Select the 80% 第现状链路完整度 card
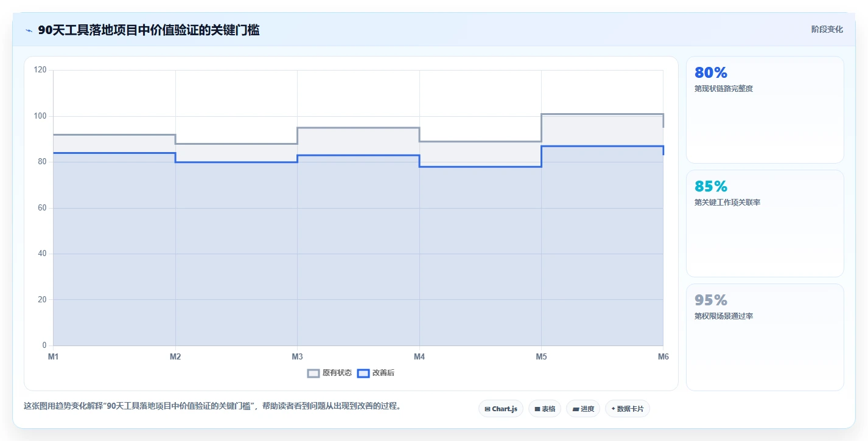The width and height of the screenshot is (868, 441). click(765, 110)
